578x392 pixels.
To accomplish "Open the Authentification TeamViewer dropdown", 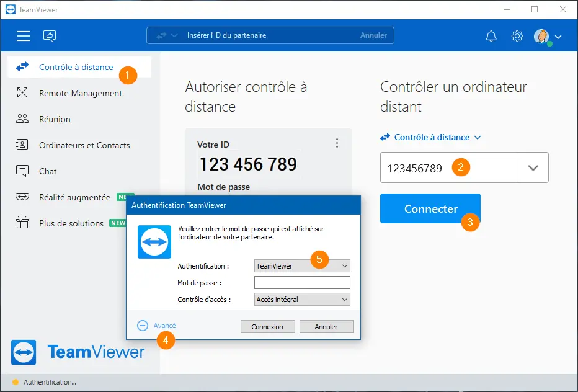I will [302, 266].
